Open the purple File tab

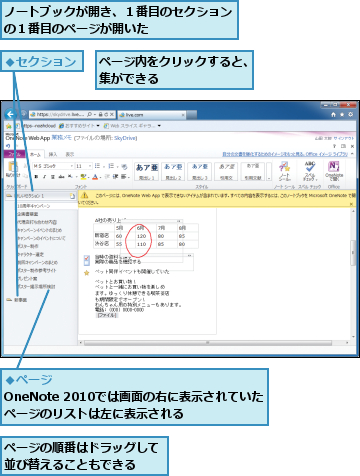pos(14,154)
